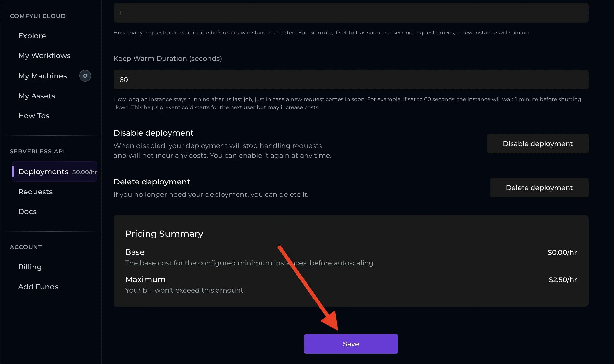Click the Delete deployment button
Image resolution: width=614 pixels, height=364 pixels.
coord(539,187)
